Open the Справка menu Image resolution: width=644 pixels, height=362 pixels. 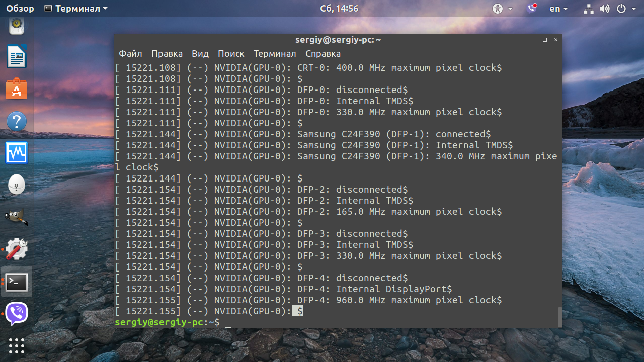coord(323,53)
